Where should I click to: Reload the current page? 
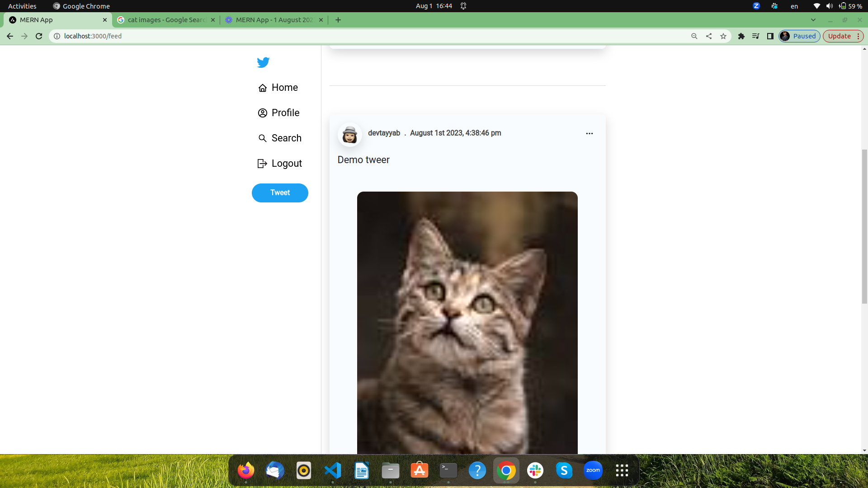click(x=39, y=36)
